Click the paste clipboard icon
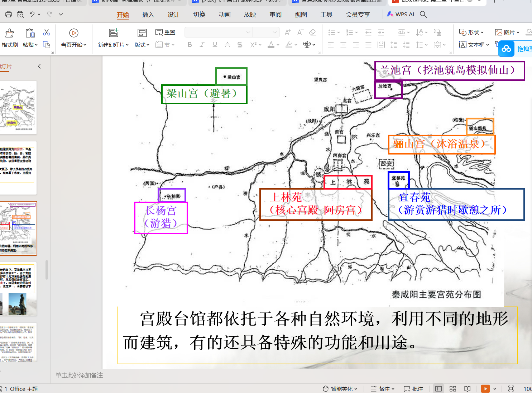 pyautogui.click(x=30, y=33)
